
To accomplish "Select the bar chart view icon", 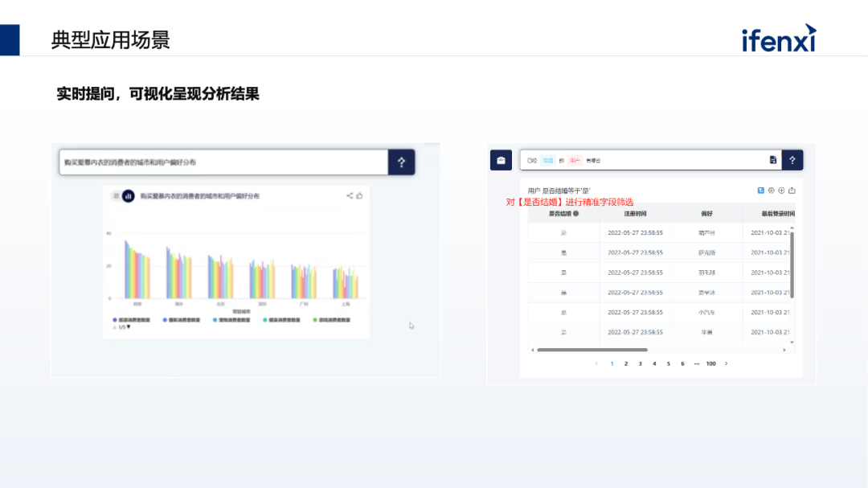I will coord(128,195).
